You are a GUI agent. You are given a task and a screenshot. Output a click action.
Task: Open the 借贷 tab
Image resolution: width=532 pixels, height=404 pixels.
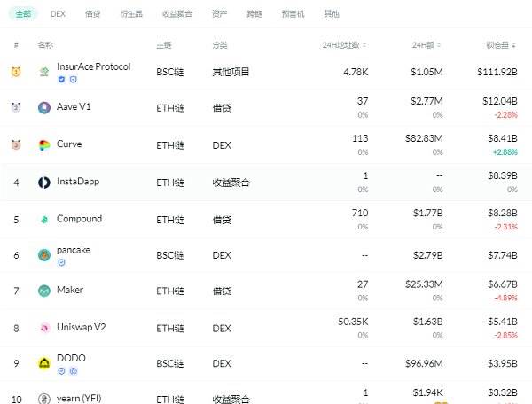coord(92,14)
